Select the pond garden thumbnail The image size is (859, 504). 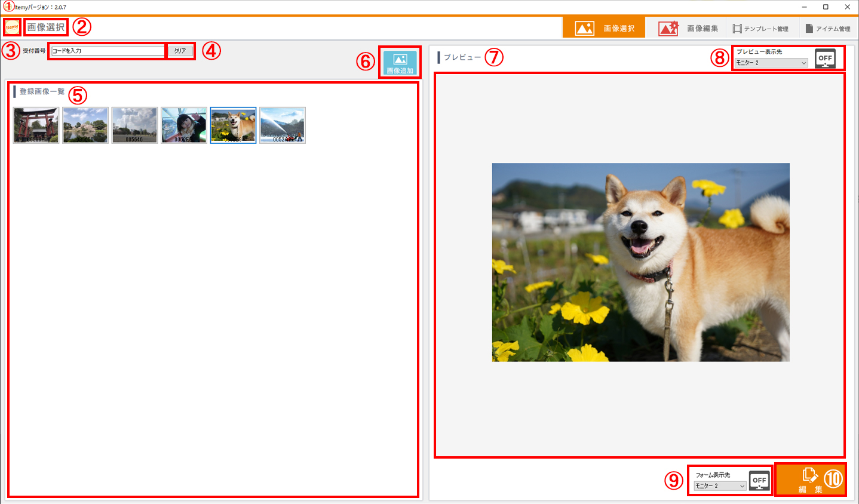click(85, 125)
